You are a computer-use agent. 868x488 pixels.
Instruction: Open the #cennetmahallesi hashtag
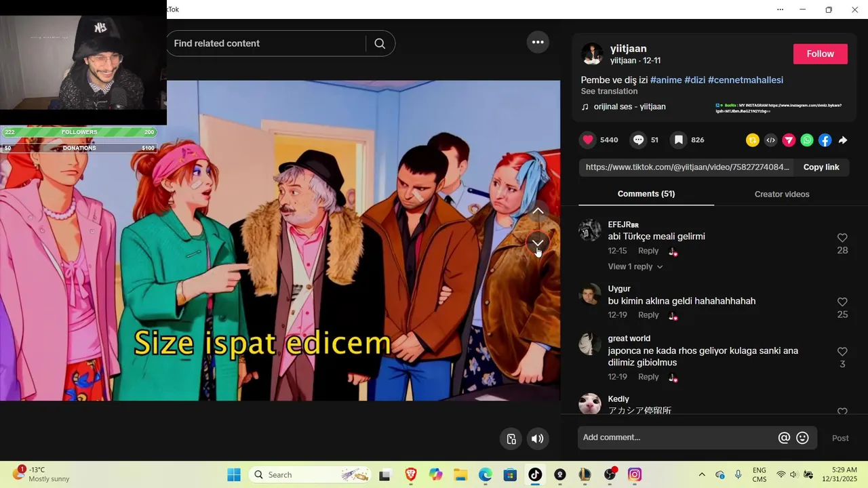[x=745, y=80]
